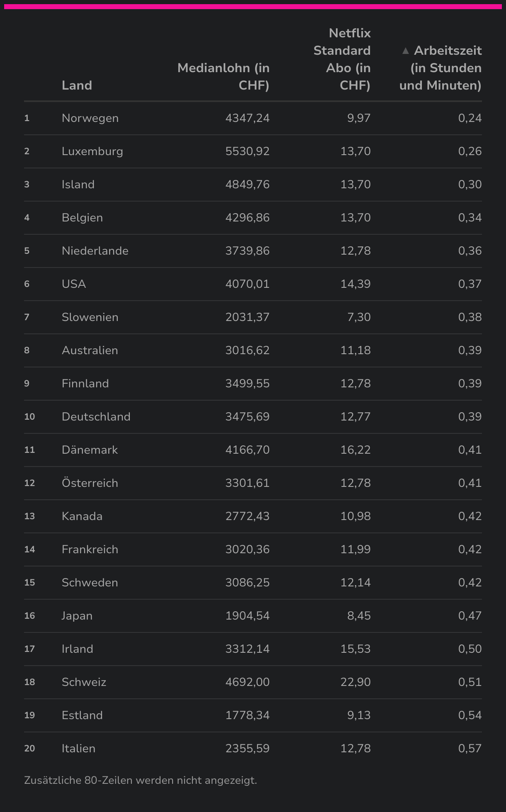Click the additional 80 rows footer note
The width and height of the screenshot is (506, 812).
141,780
